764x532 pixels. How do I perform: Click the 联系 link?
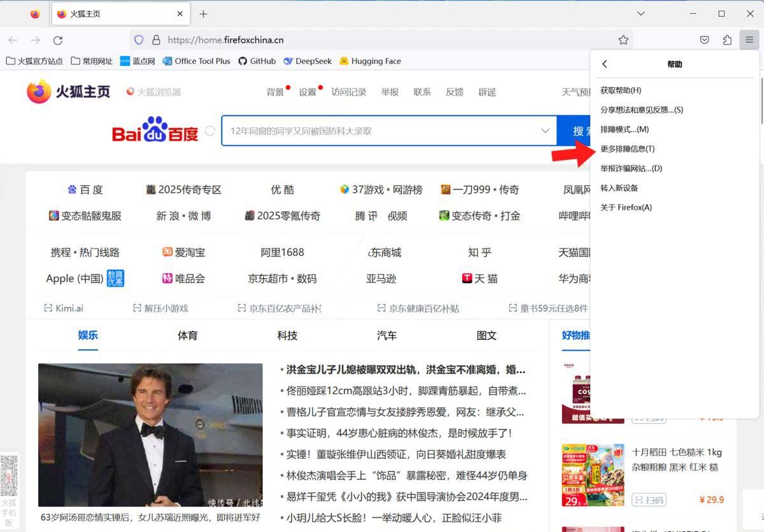[x=422, y=92]
